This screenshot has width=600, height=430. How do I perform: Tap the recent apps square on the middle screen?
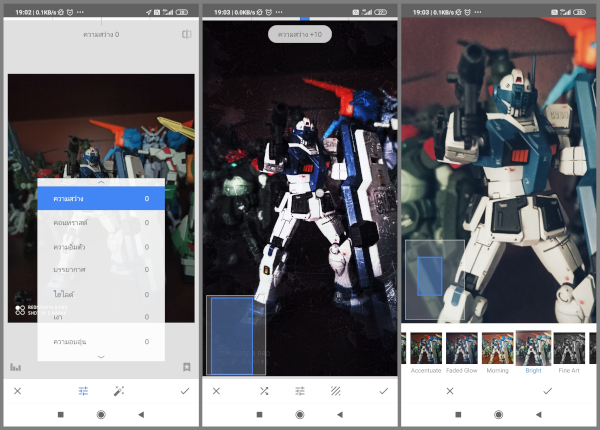(x=259, y=414)
